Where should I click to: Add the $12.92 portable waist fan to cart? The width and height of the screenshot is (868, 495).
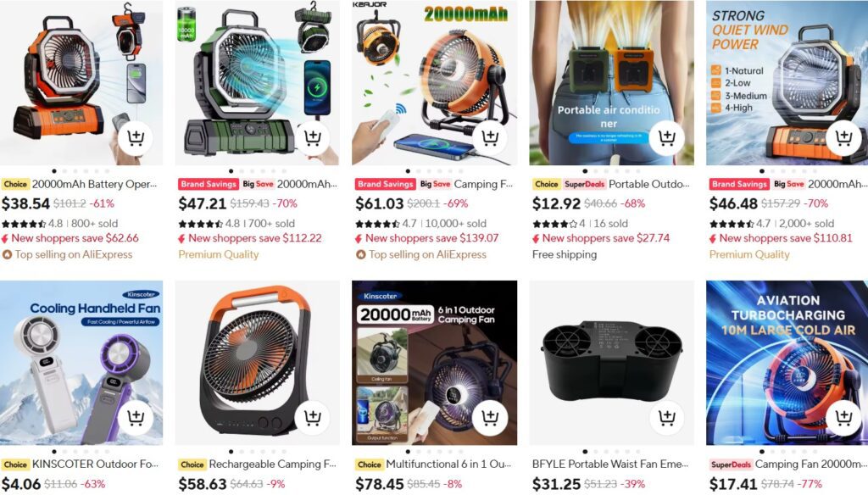tap(667, 137)
